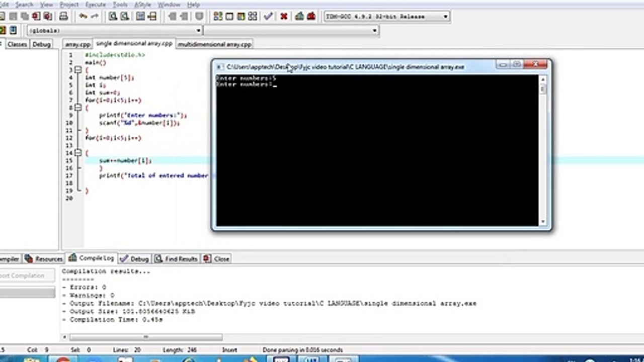The image size is (644, 362).
Task: Click the compilation progress bar
Action: 27,292
